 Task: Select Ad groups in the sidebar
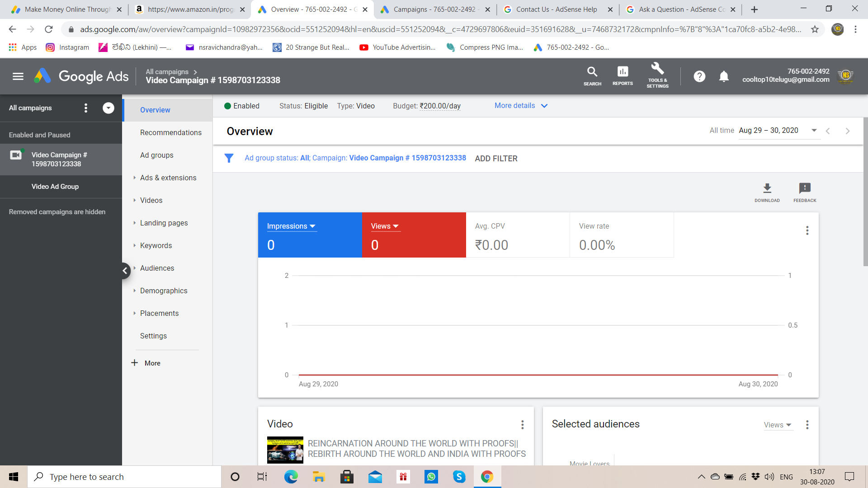pyautogui.click(x=156, y=155)
